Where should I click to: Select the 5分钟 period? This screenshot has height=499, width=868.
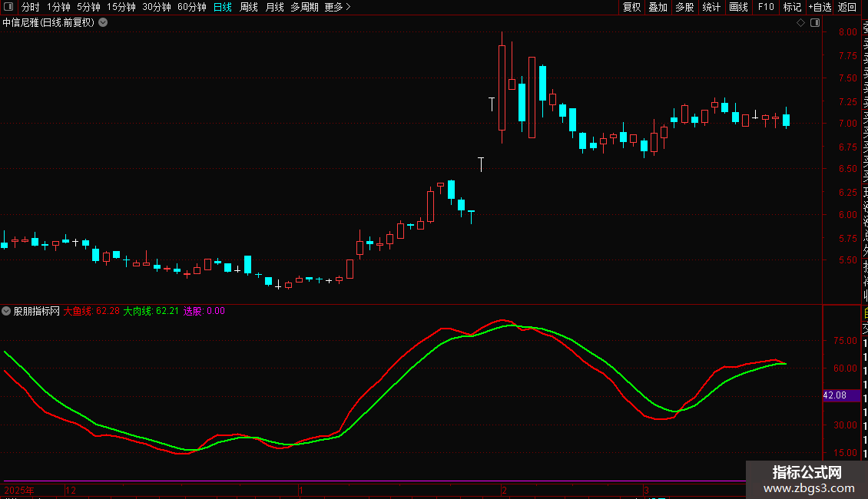tap(88, 7)
